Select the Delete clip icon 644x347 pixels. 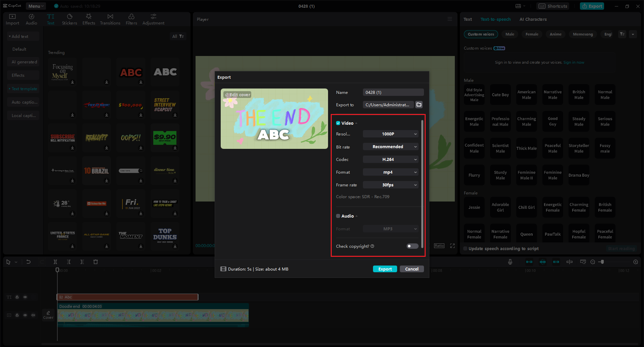[x=96, y=262]
